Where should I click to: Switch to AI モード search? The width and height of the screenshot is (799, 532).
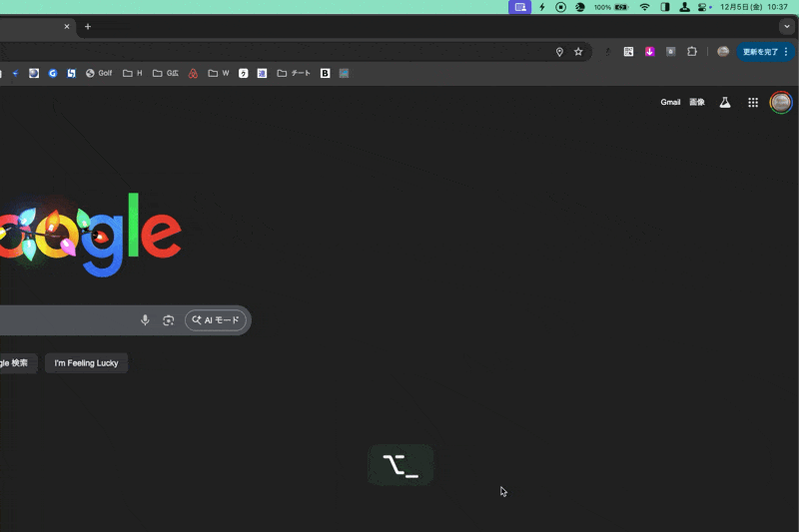[x=216, y=320]
